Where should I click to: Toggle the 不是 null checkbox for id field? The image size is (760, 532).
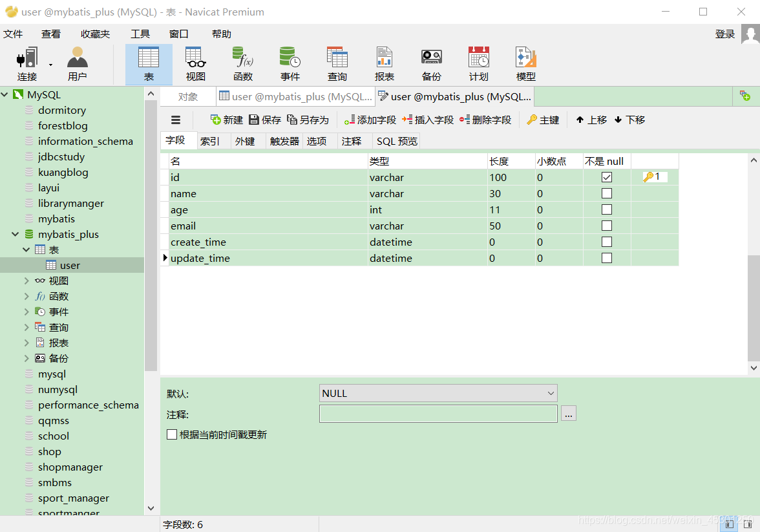pos(606,176)
